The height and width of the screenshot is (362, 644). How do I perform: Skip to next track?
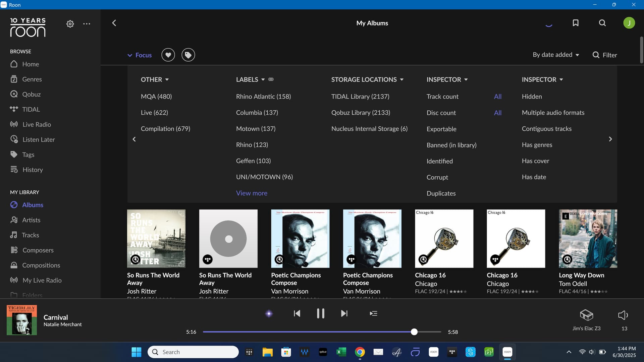344,313
